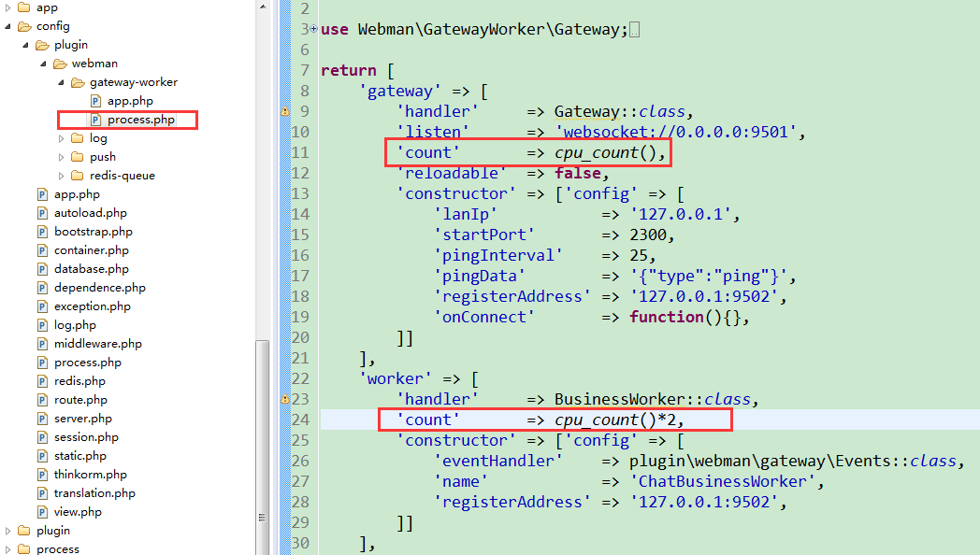Click line number 24 in gutter
Image resolution: width=980 pixels, height=555 pixels.
tap(300, 420)
